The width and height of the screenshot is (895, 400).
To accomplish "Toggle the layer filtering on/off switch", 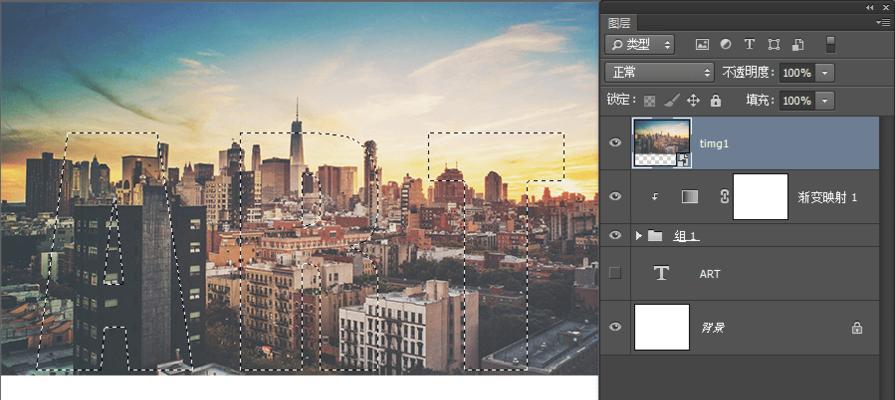I will (831, 45).
